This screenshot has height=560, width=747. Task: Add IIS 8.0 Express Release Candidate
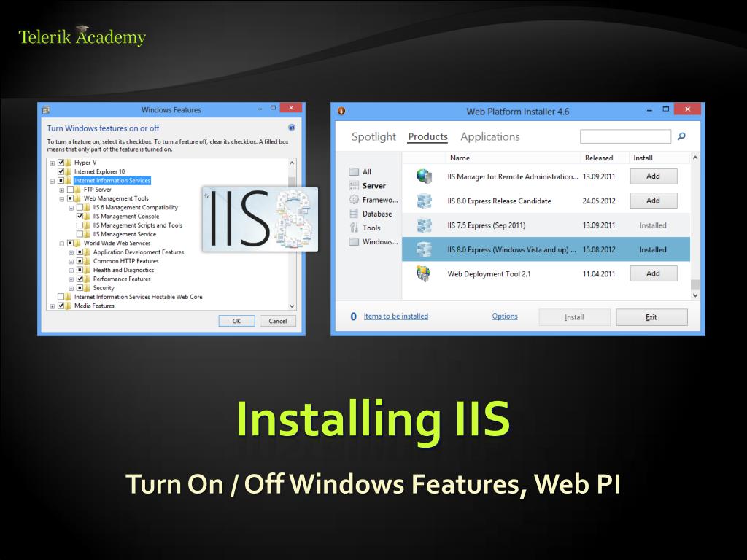(653, 201)
